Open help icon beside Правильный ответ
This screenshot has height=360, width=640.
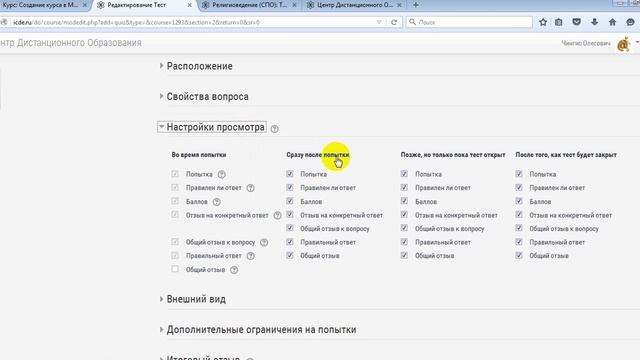(x=251, y=256)
